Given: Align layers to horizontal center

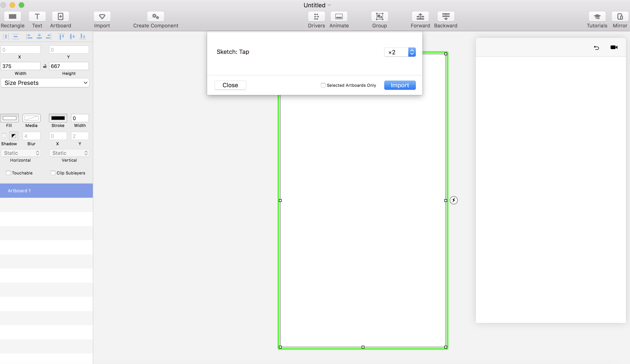Looking at the screenshot, I should (39, 37).
